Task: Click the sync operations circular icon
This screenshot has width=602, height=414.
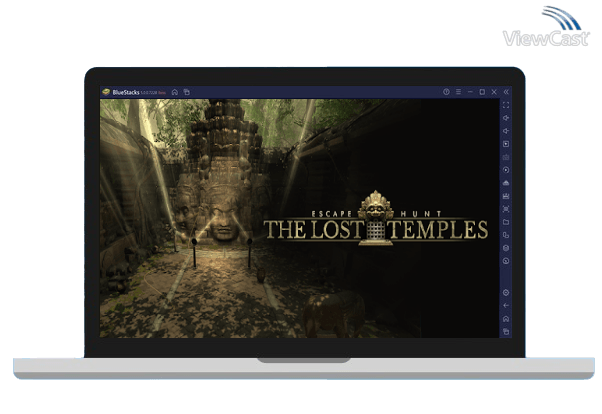Action: point(506,170)
